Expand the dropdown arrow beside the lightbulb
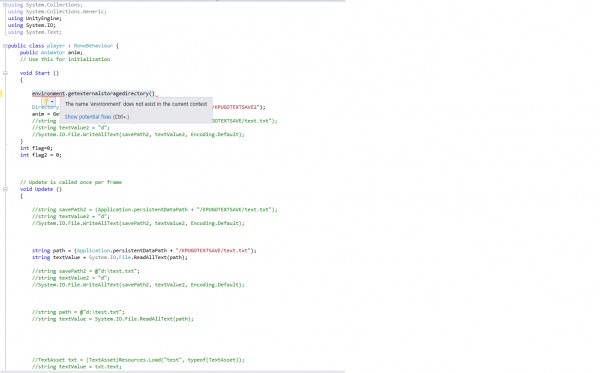Screen dimensions: 600x373 click(x=52, y=101)
